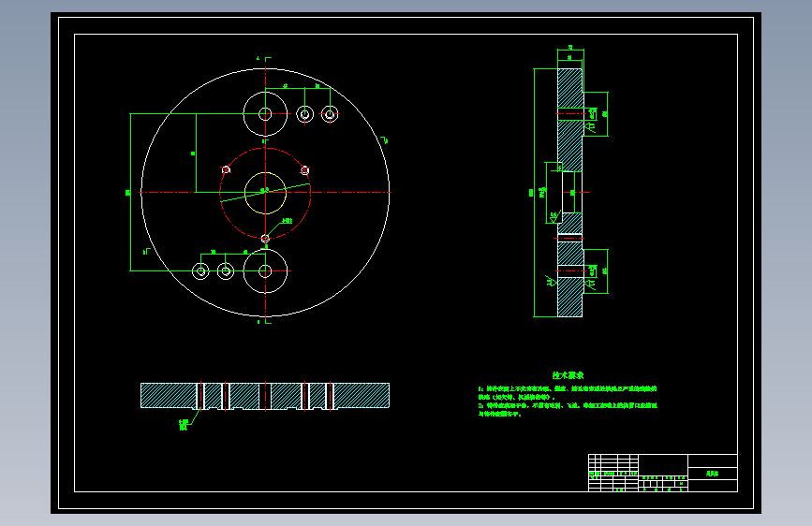Select the red dashed bolt circle
Image resolution: width=812 pixels, height=526 pixels.
[265, 193]
